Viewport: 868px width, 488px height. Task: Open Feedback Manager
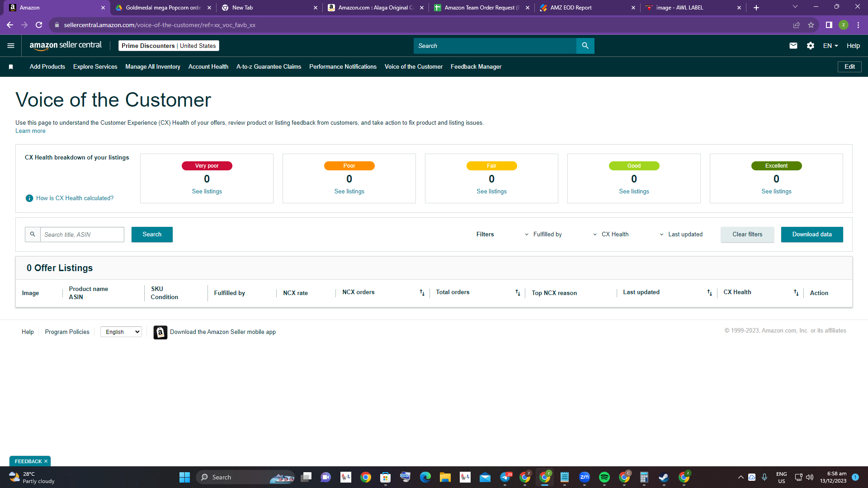[x=476, y=67]
